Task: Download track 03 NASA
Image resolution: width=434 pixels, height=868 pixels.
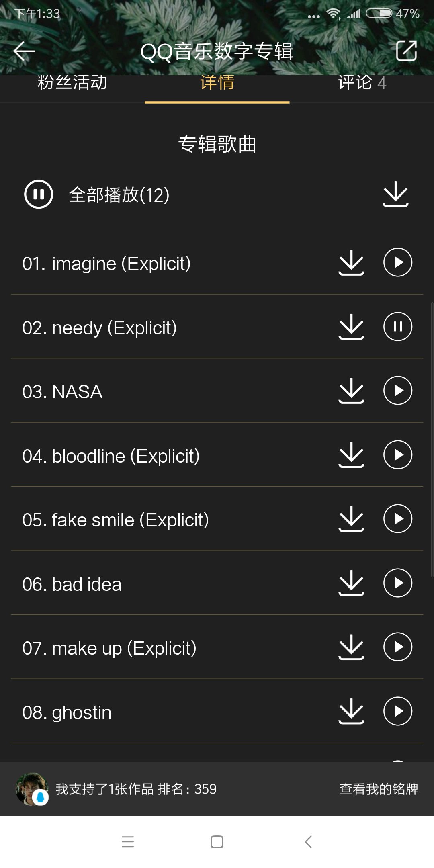Action: pos(351,391)
